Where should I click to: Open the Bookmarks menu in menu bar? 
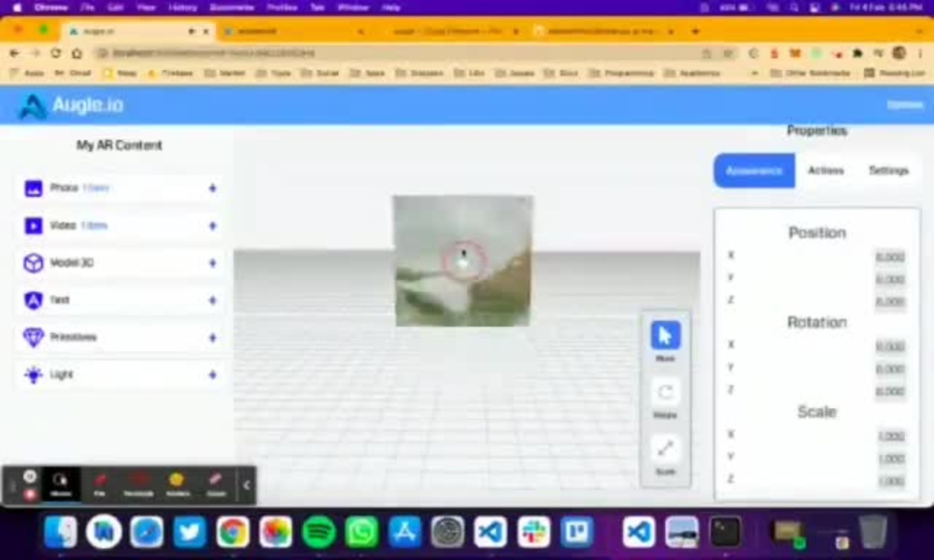pyautogui.click(x=233, y=7)
